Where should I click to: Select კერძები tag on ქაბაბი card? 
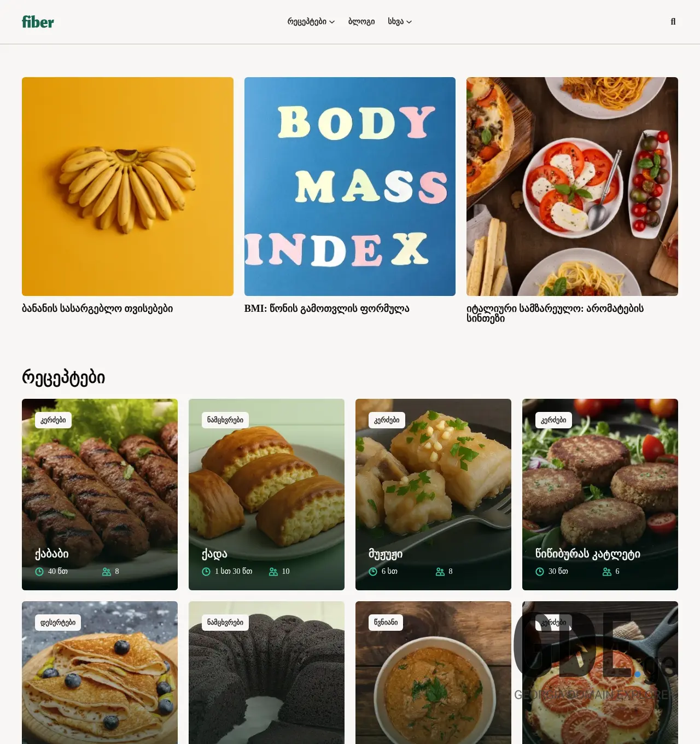coord(53,420)
